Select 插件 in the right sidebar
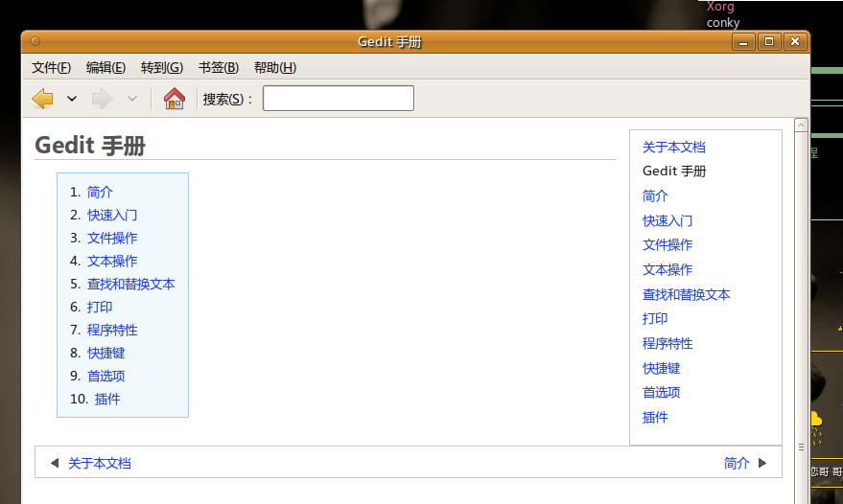This screenshot has width=843, height=504. [x=655, y=417]
